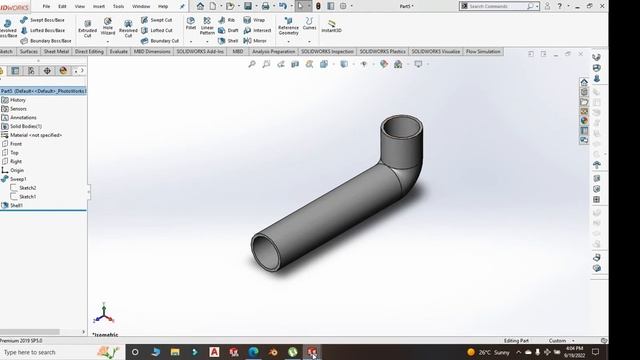
Task: Open the Custom units dropdown in status bar
Action: click(561, 340)
